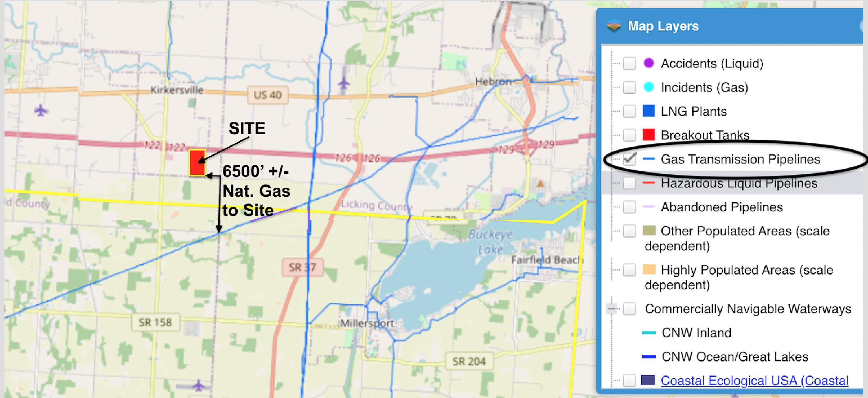868x398 pixels.
Task: Click the red Breakout Tanks legend square
Action: point(649,135)
